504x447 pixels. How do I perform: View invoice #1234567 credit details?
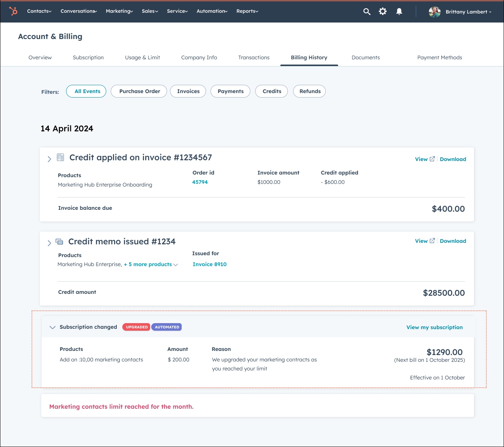421,159
